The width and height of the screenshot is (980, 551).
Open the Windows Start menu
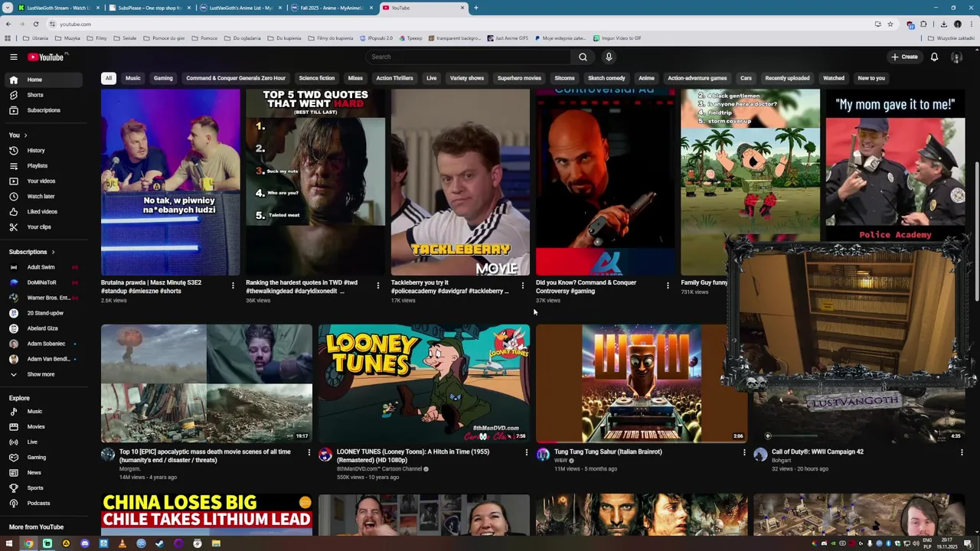click(8, 543)
